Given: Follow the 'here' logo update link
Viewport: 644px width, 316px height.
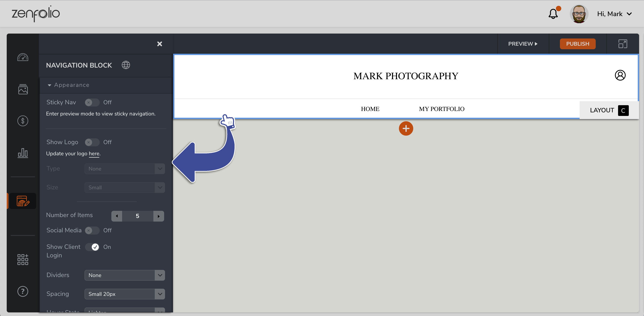Looking at the screenshot, I should (x=94, y=154).
